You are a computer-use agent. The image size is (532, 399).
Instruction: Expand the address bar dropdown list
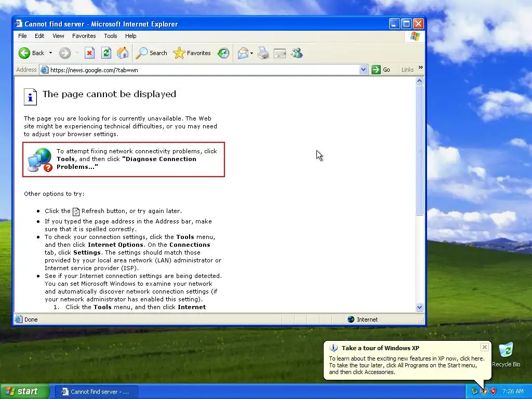363,70
